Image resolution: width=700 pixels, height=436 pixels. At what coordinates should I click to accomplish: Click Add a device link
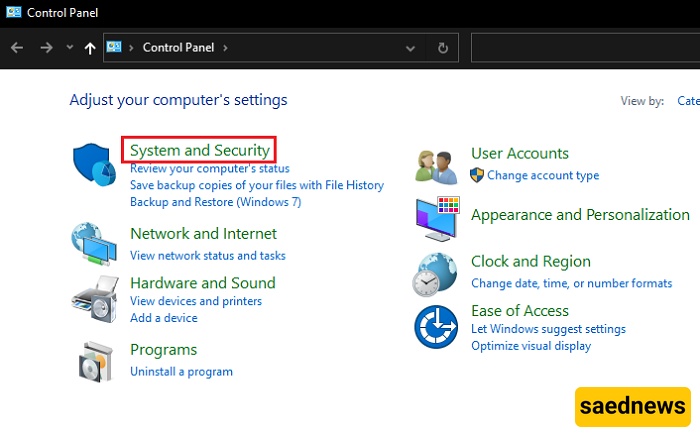coord(163,318)
